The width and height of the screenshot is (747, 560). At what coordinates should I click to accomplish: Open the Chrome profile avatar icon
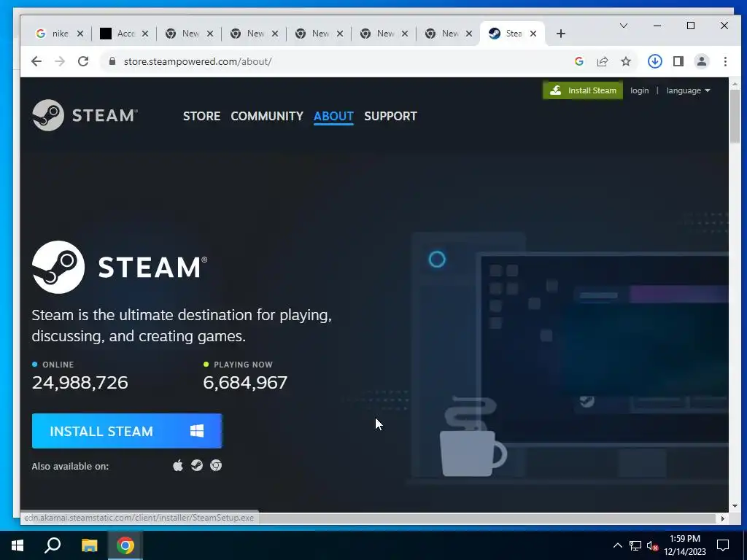click(701, 61)
